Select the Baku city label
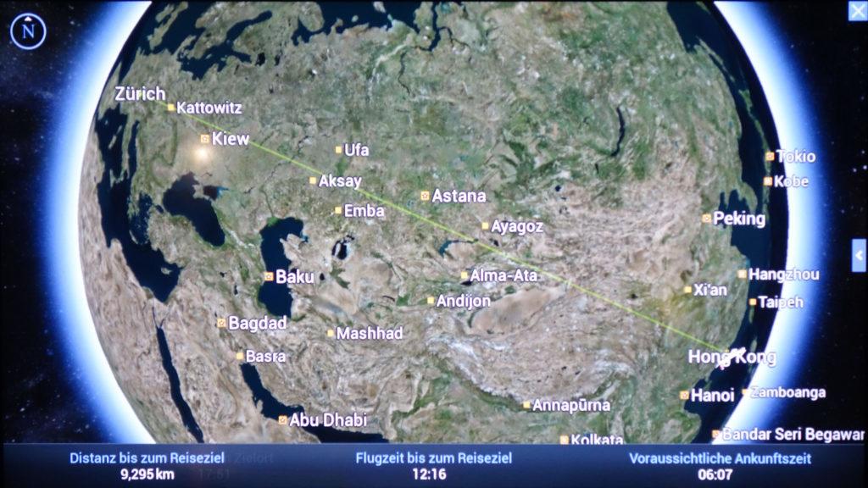The height and width of the screenshot is (488, 868). [x=294, y=276]
